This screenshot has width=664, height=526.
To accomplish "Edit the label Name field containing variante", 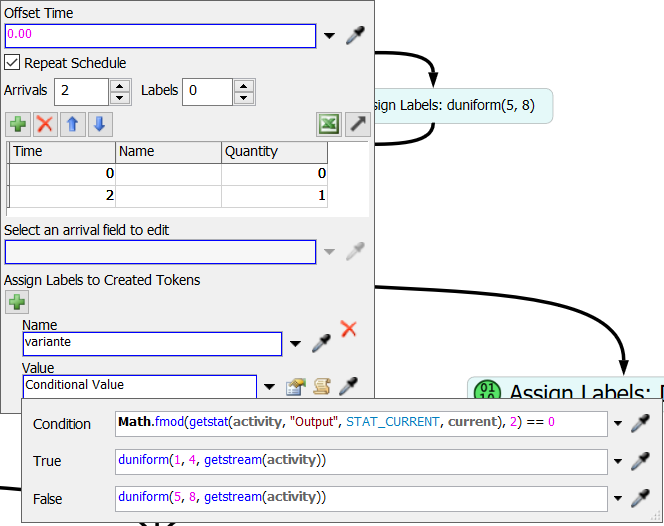I will click(x=152, y=344).
